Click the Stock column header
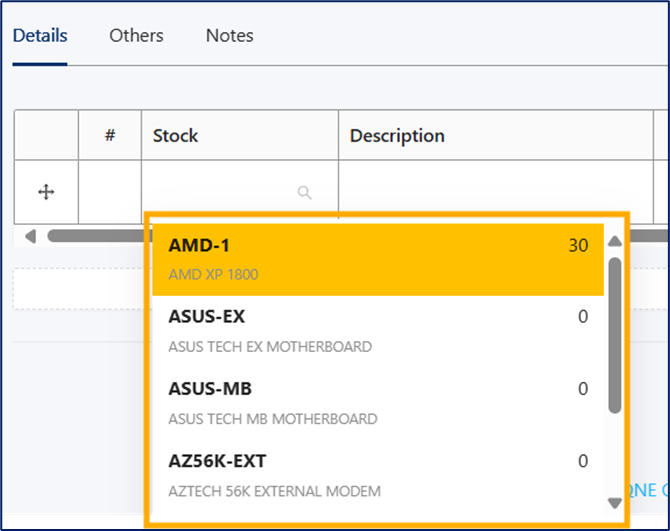 [240, 135]
